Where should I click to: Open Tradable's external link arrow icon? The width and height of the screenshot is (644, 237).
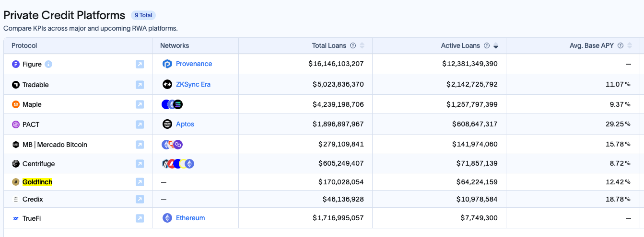[140, 85]
